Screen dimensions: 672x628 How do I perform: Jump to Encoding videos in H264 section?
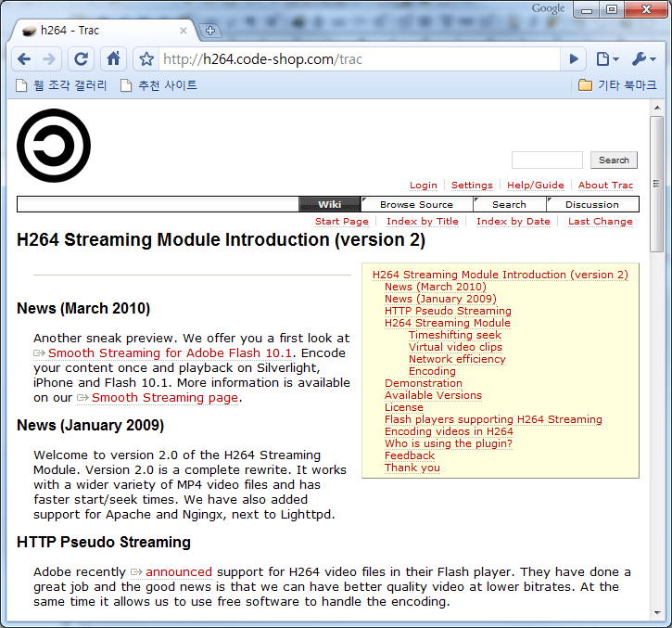(449, 431)
